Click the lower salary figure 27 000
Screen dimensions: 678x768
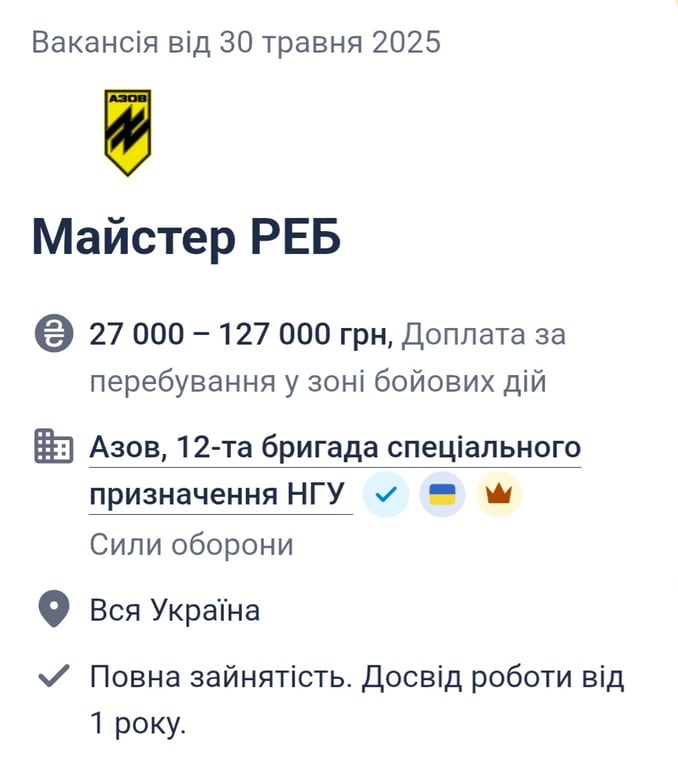click(137, 335)
